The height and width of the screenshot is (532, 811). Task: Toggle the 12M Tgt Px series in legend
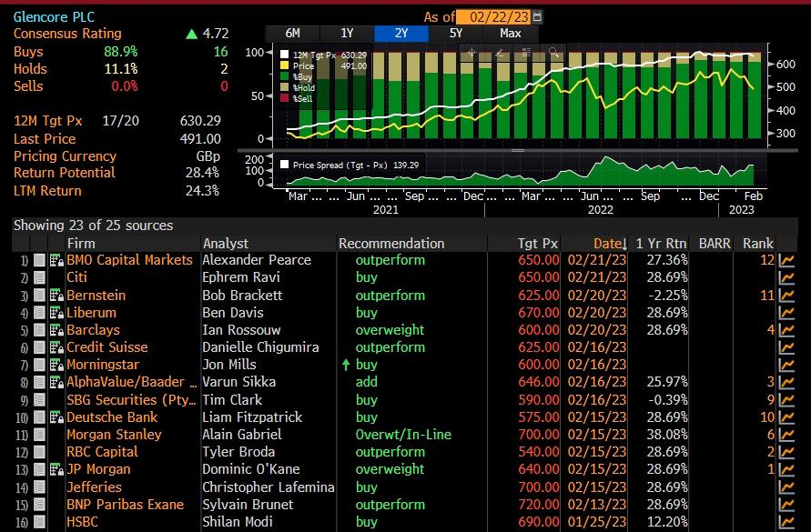(x=284, y=55)
